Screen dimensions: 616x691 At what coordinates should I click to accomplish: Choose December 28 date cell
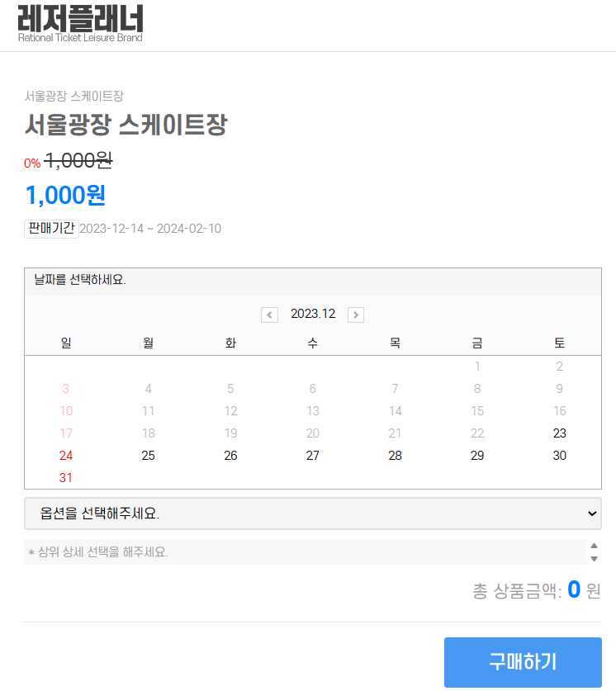(395, 455)
